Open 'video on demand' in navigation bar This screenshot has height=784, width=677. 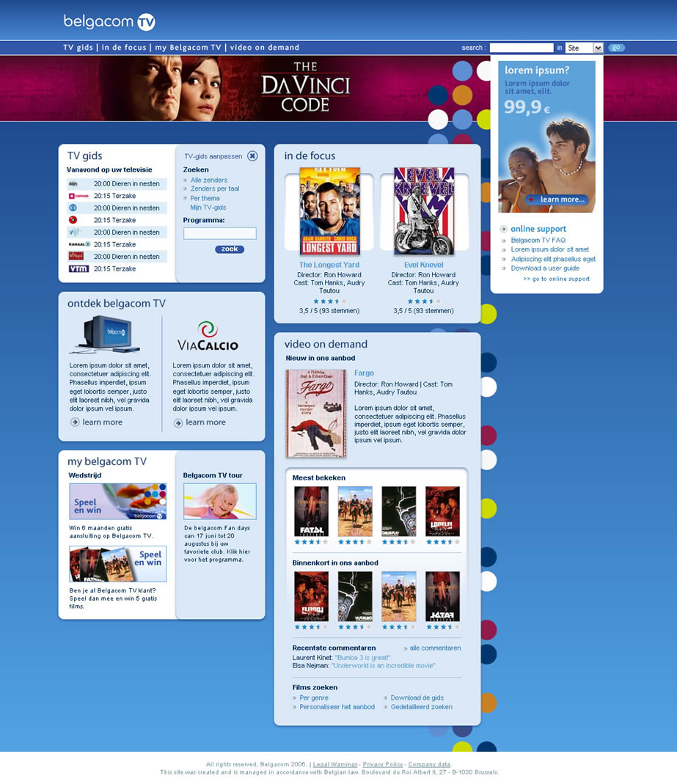tap(264, 48)
